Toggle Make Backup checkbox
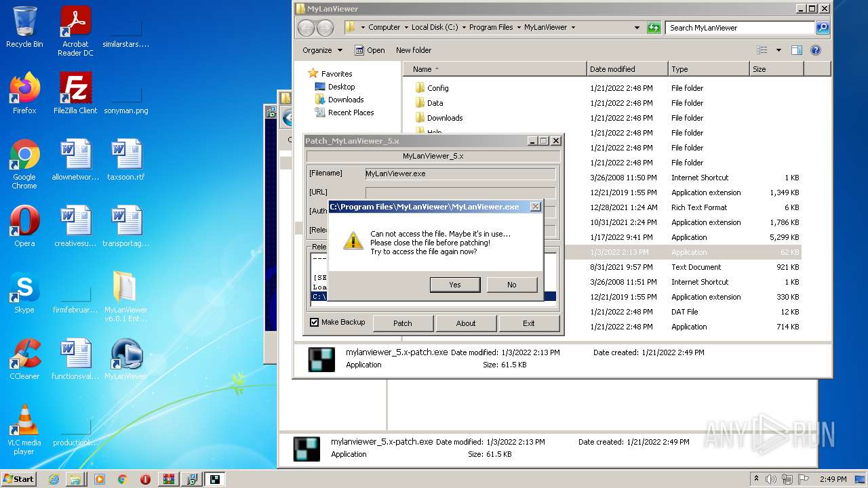868x488 pixels. pos(314,322)
